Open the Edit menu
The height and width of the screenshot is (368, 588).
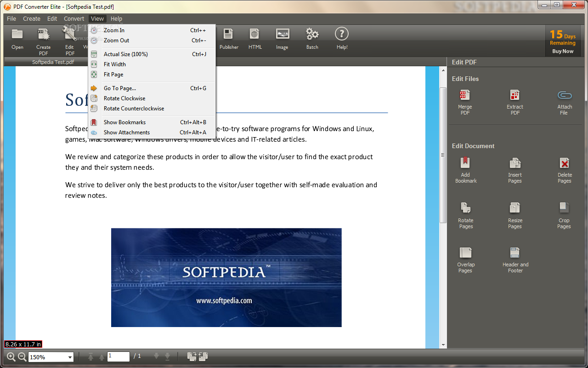point(52,19)
